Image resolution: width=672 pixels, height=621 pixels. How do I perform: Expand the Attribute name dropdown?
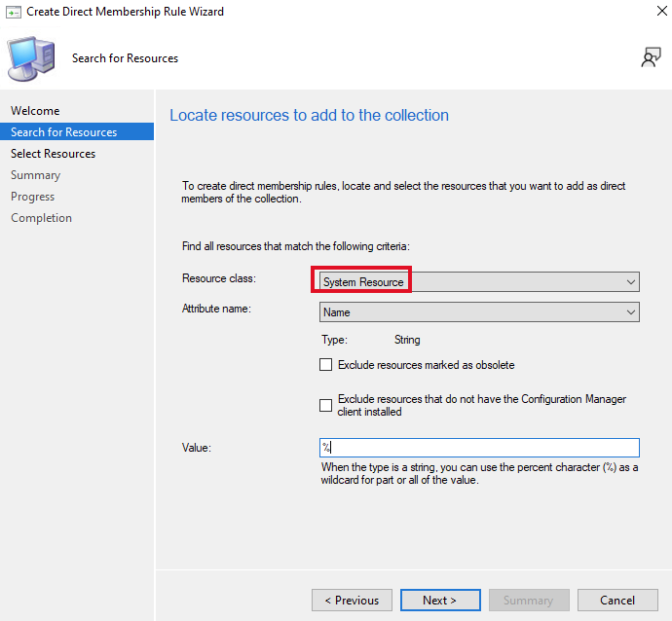479,312
